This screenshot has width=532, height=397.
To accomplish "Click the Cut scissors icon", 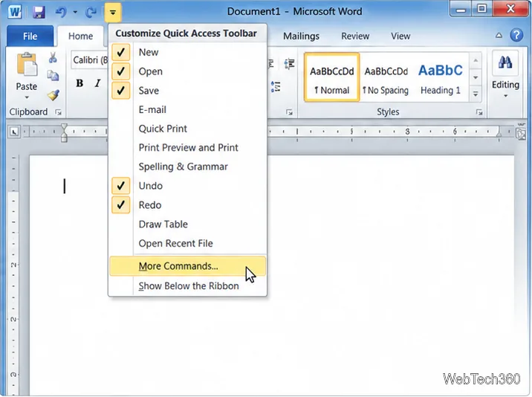I will pos(53,58).
